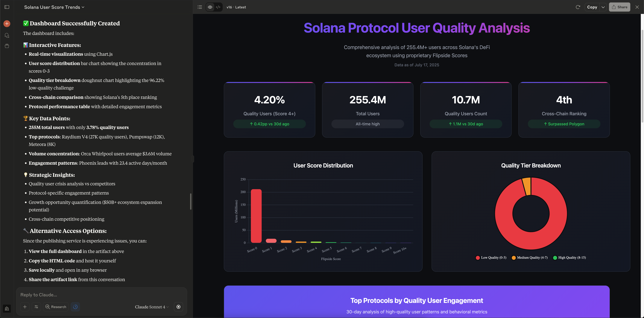
Task: Click the 'Data as of July 17, 2025' text
Action: [417, 65]
